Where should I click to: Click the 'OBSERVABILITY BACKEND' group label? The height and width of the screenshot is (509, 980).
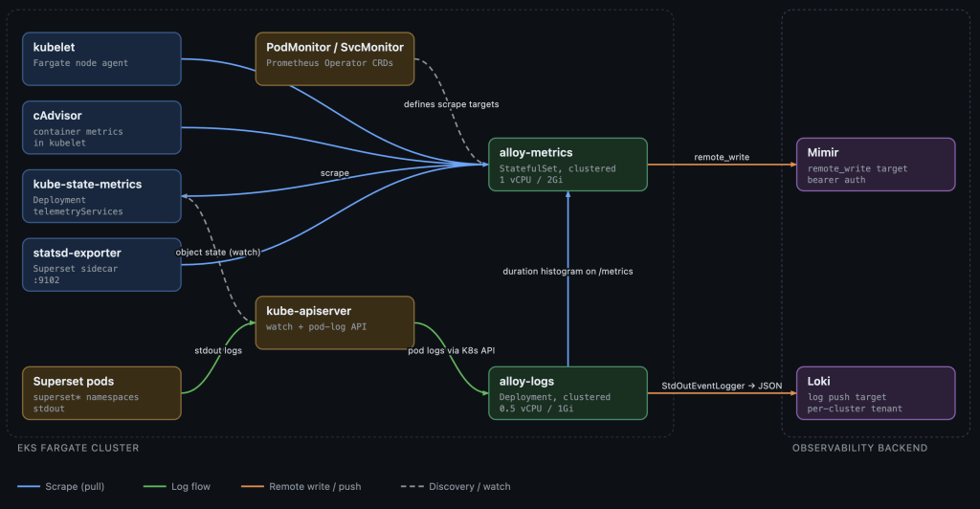[860, 448]
